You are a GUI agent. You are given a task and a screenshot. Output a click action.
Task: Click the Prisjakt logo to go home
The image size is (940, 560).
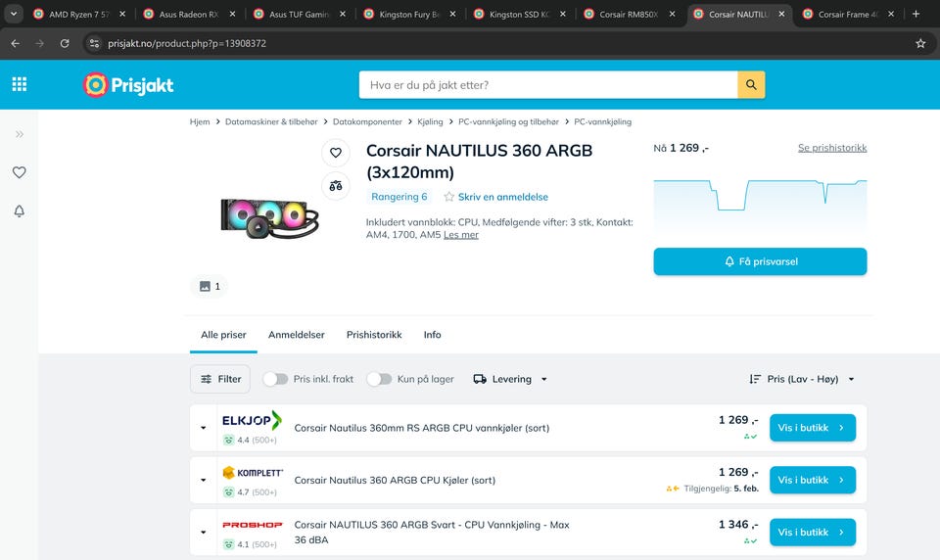[x=128, y=85]
